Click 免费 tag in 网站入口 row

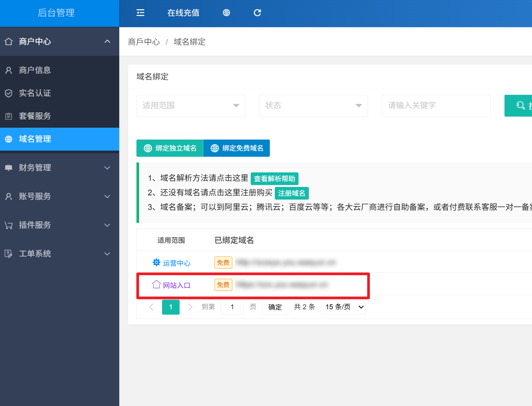[223, 285]
